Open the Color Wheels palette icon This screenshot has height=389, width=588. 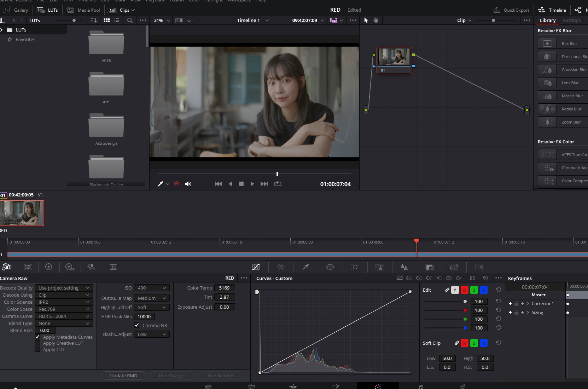pyautogui.click(x=48, y=267)
